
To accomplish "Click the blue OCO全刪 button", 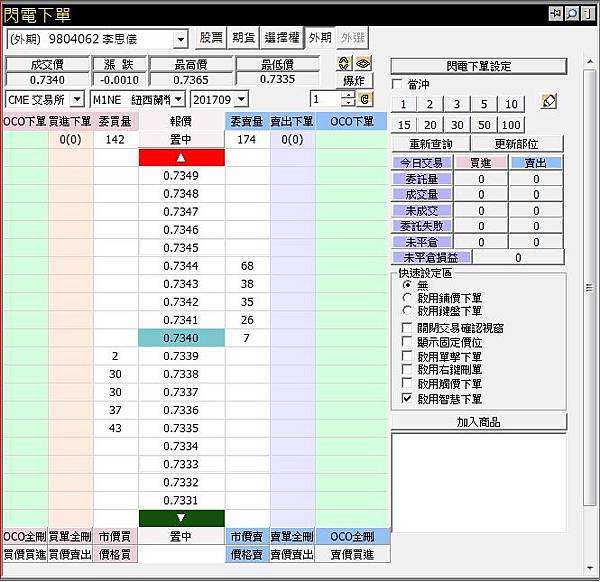I will tap(352, 537).
